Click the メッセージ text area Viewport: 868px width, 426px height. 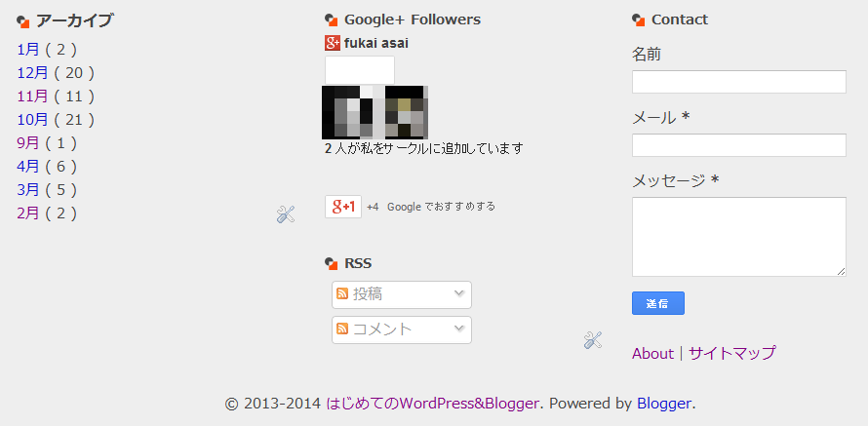[739, 237]
